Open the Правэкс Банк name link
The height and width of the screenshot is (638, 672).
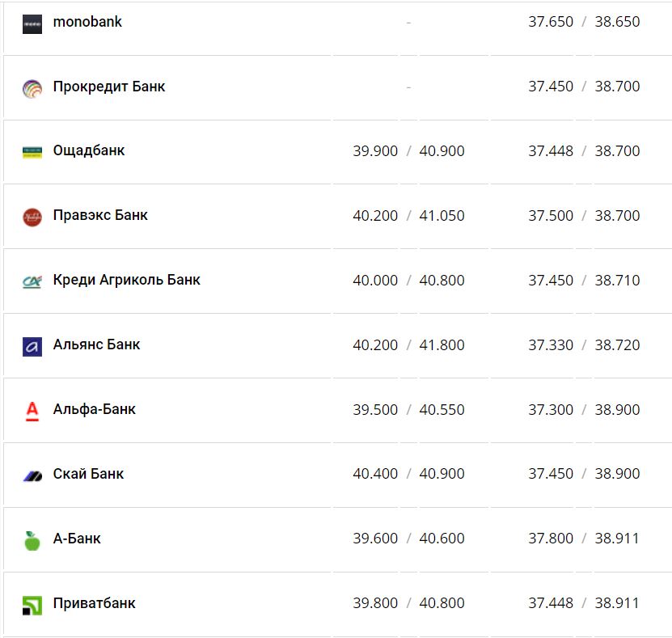tap(100, 215)
